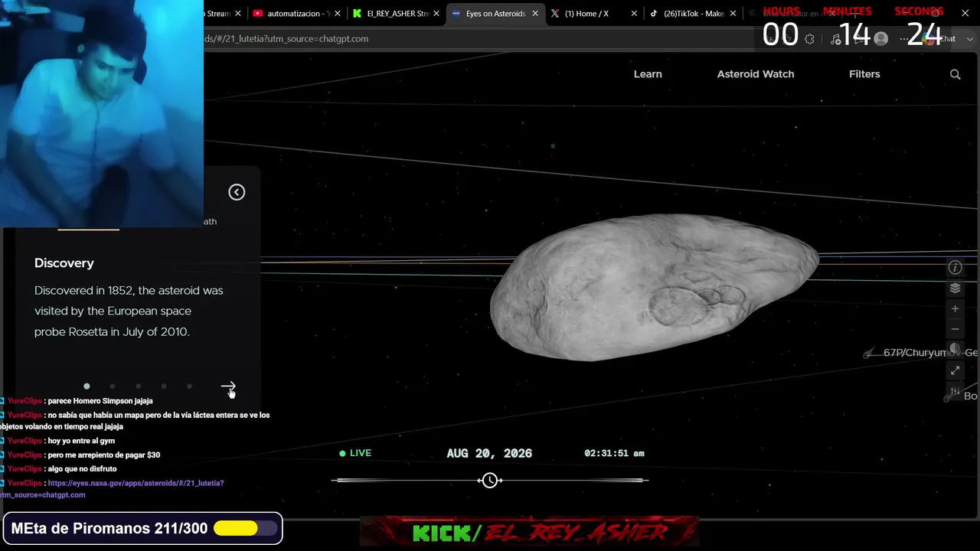The width and height of the screenshot is (980, 551).
Task: Click the browser address bar URL
Action: 286,39
